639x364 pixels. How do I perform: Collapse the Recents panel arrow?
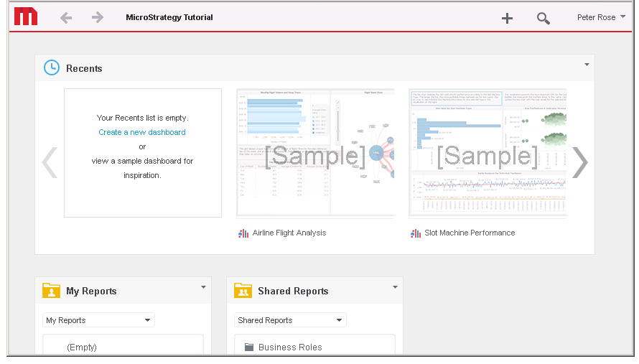[587, 65]
